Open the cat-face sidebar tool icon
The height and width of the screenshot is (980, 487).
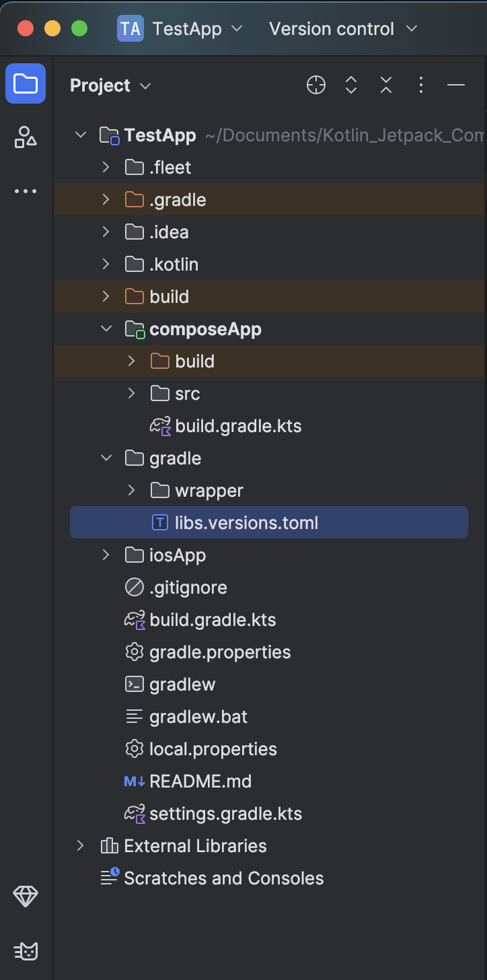[x=26, y=950]
